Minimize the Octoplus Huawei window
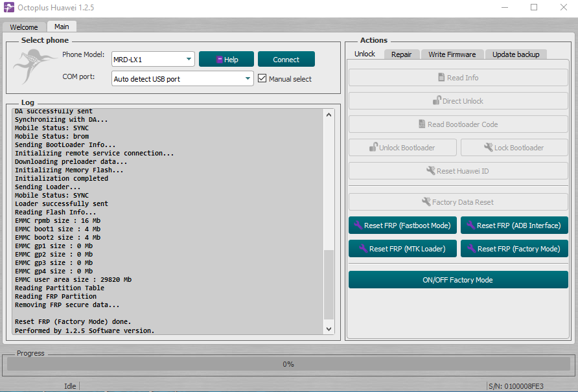This screenshot has height=392, width=578. pos(505,7)
